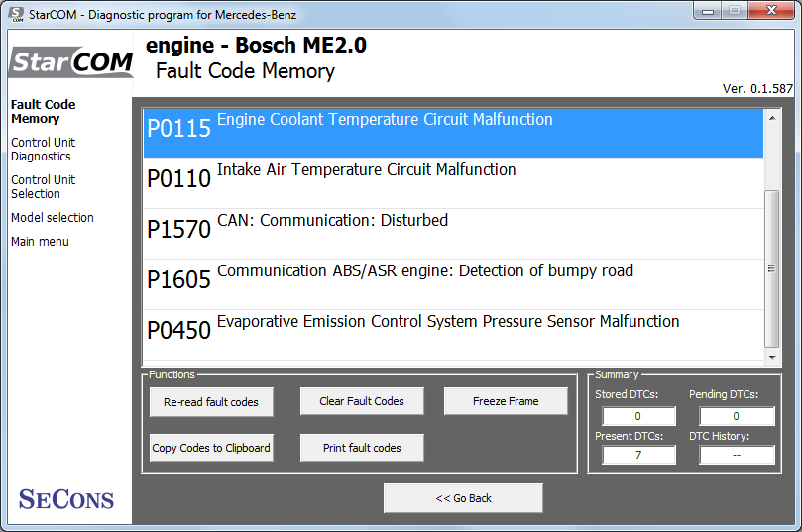Click the StarCOM logo in sidebar
802x532 pixels.
coord(71,62)
